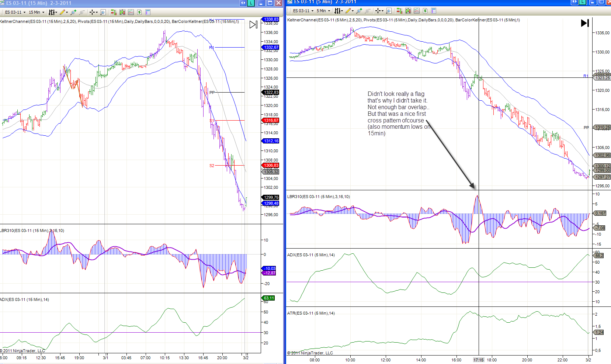Select ADX(ES 03-11 (5 Min),14) label
The width and height of the screenshot is (611, 364).
tap(311, 255)
